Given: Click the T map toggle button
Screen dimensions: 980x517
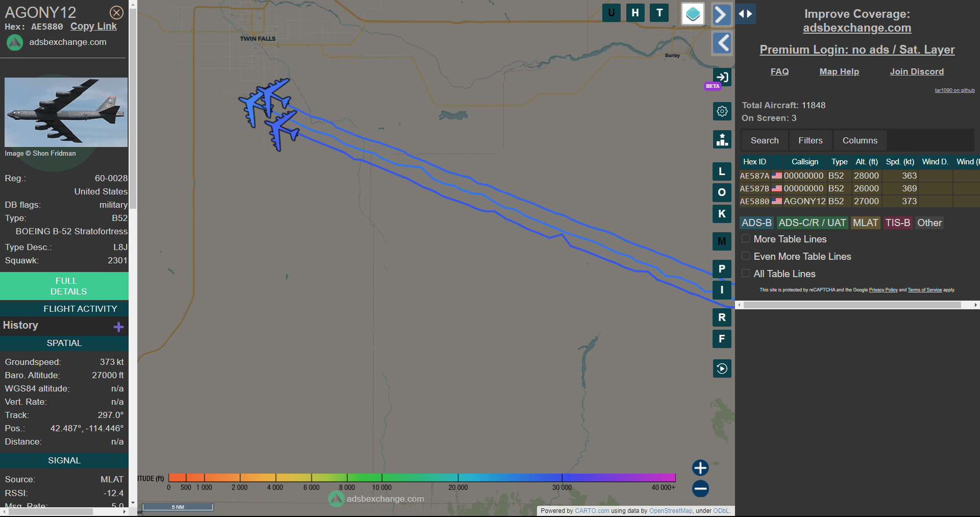Looking at the screenshot, I should click(x=659, y=13).
